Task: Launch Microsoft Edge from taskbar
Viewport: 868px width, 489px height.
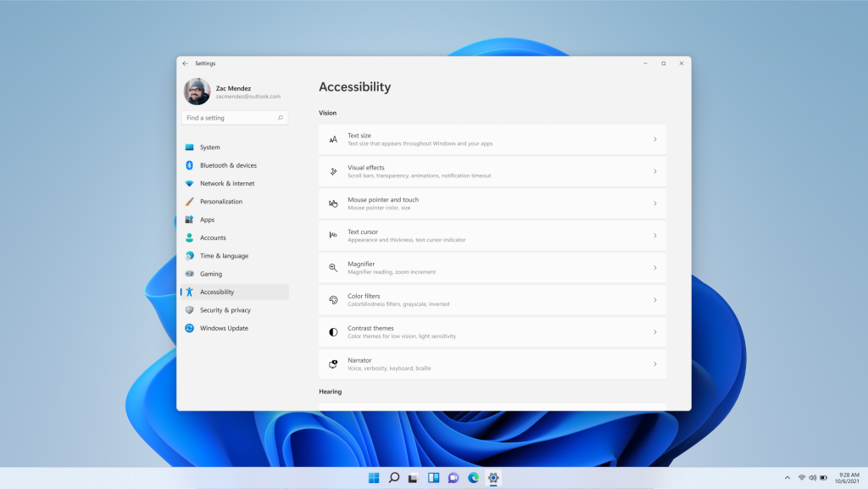Action: 473,478
